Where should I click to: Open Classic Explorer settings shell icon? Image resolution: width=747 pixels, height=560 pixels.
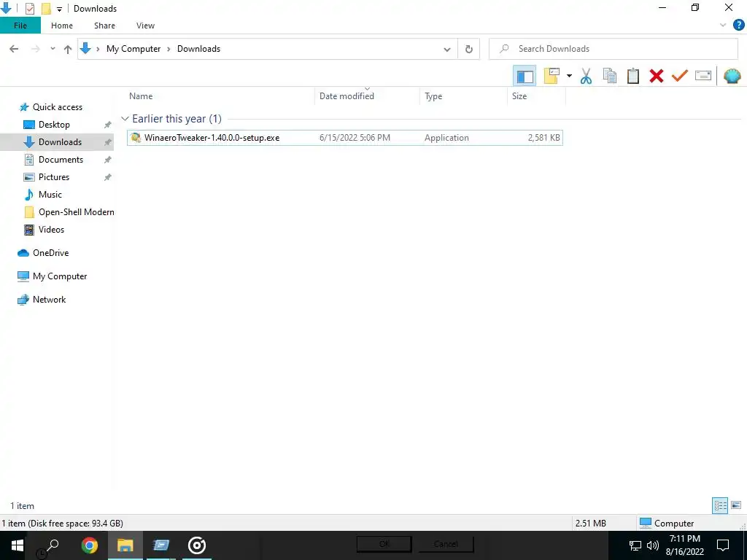732,76
